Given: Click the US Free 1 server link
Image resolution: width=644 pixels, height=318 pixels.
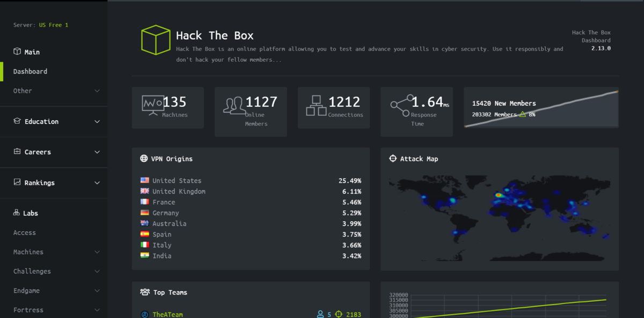Looking at the screenshot, I should pyautogui.click(x=54, y=25).
